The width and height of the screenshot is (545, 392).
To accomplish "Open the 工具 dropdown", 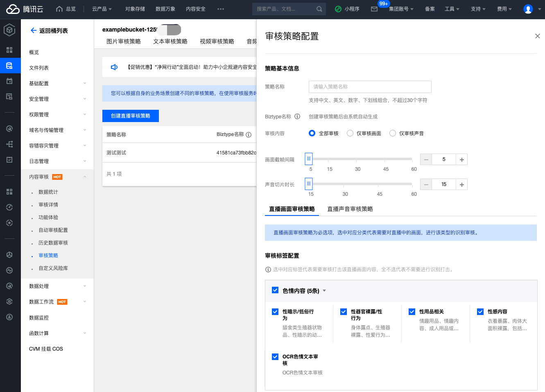I will click(x=452, y=9).
